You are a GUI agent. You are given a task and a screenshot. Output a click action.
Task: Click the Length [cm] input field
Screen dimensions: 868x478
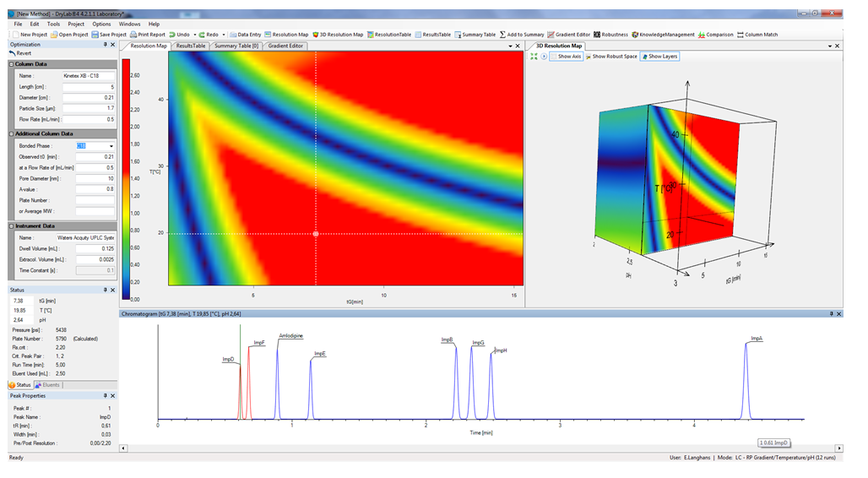[88, 87]
